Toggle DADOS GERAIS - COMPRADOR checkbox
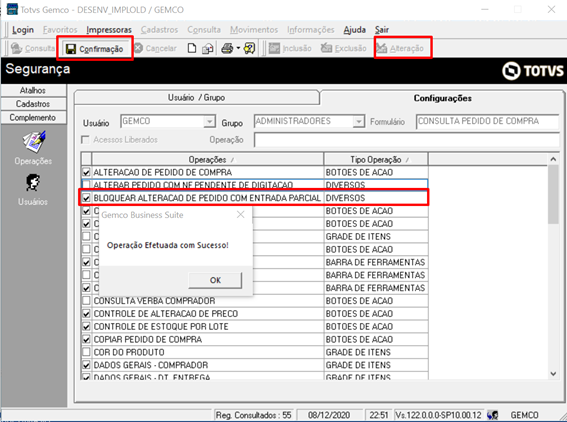Viewport: 567px width, 422px height. 86,365
